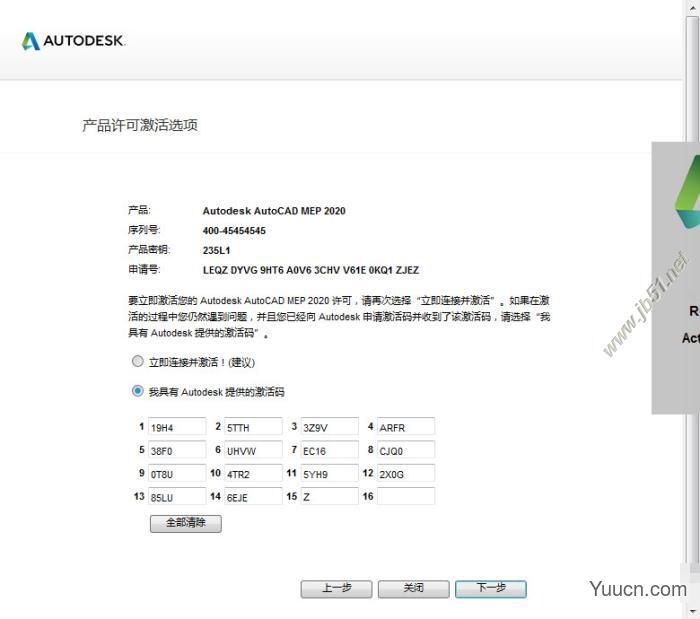
Task: Click activation code field 6 containing UHVW
Action: pyautogui.click(x=253, y=449)
